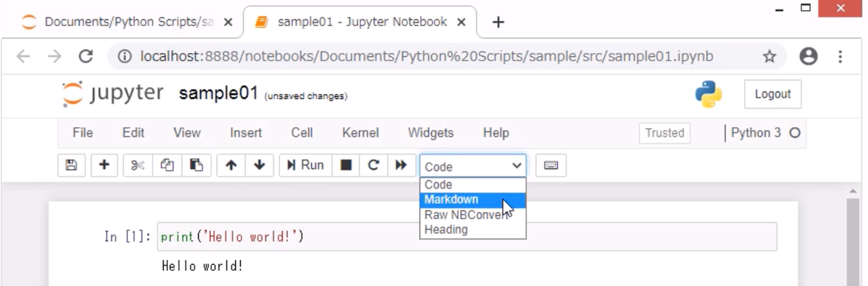Image resolution: width=868 pixels, height=286 pixels.
Task: Click into the print('Hello world!') code cell
Action: pos(467,237)
